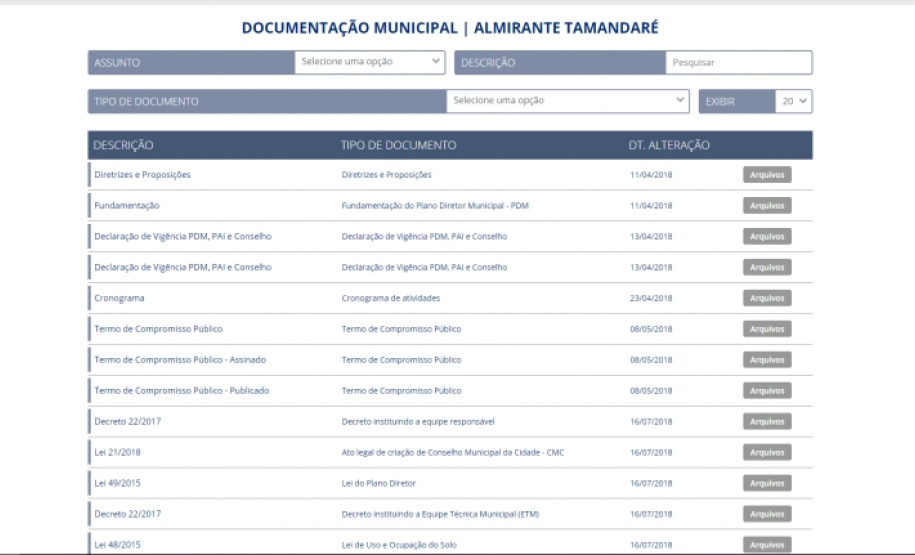This screenshot has width=915, height=555.
Task: Open Arquivos for Termo de Compromisso Público - Publicado
Action: 767,391
